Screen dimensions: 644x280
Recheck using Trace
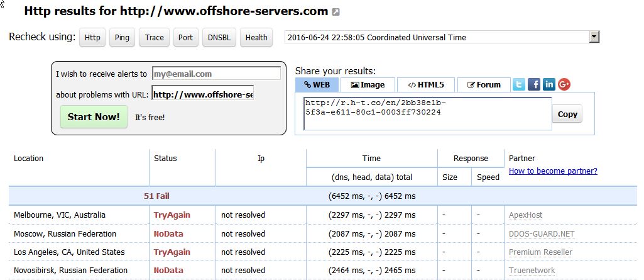[x=155, y=37]
